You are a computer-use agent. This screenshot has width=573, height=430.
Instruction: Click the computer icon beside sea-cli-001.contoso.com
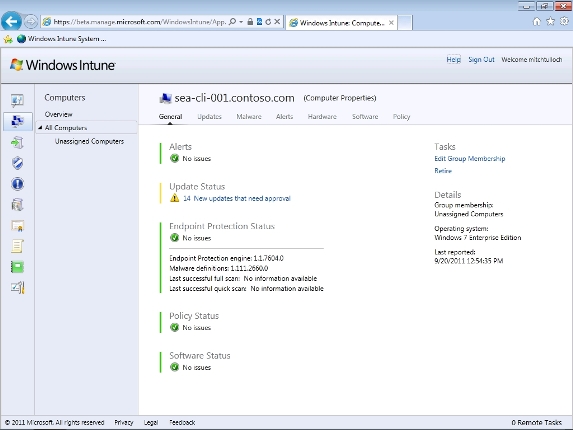(166, 98)
